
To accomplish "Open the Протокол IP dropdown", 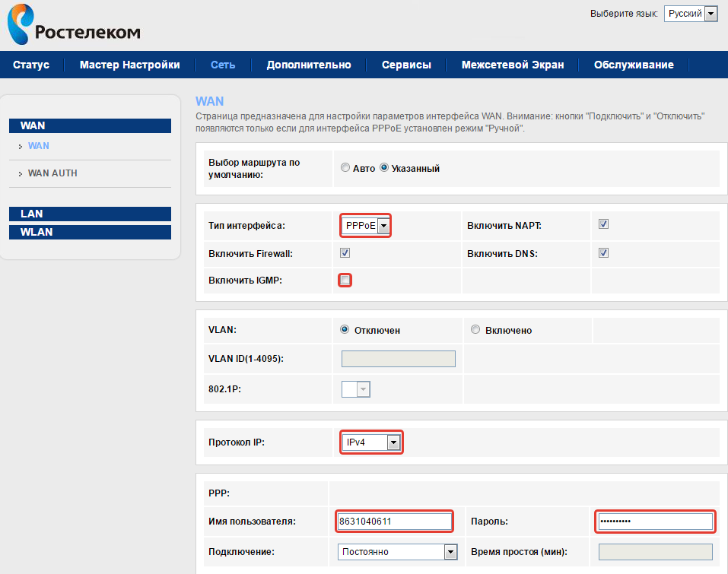I will pos(370,442).
